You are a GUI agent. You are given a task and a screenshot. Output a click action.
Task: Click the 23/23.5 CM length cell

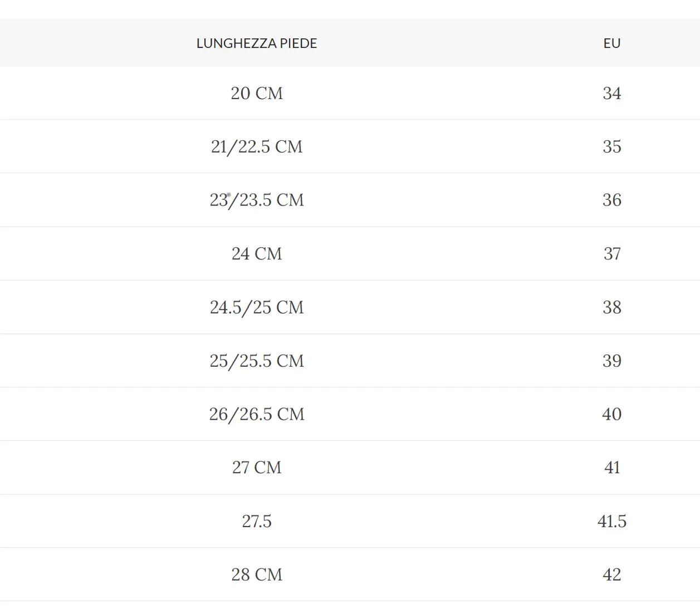tap(257, 200)
